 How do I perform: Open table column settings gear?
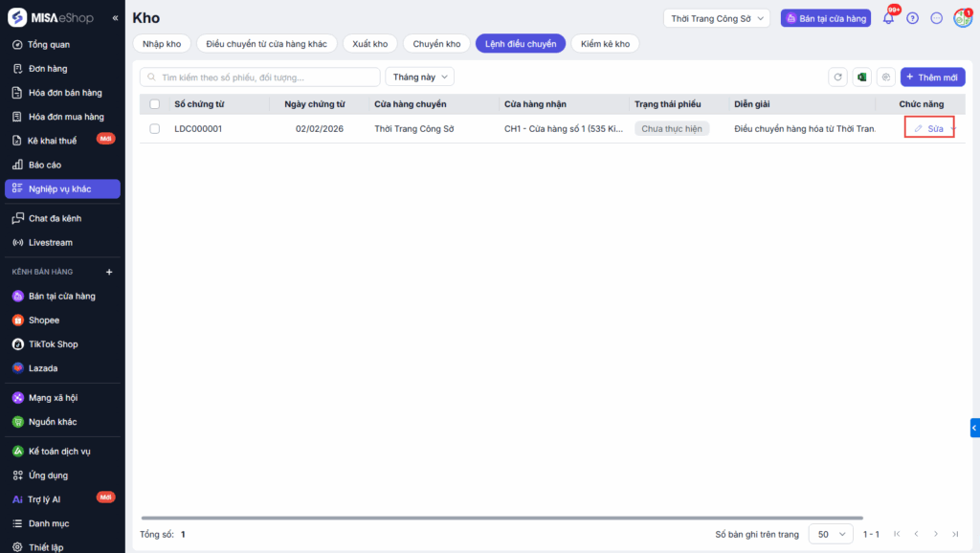tap(885, 77)
